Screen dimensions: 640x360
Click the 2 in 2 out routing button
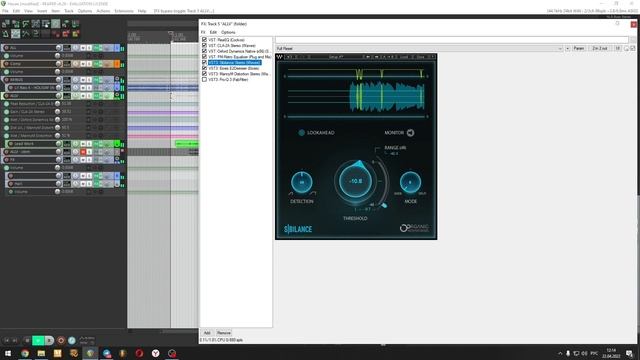[600, 49]
